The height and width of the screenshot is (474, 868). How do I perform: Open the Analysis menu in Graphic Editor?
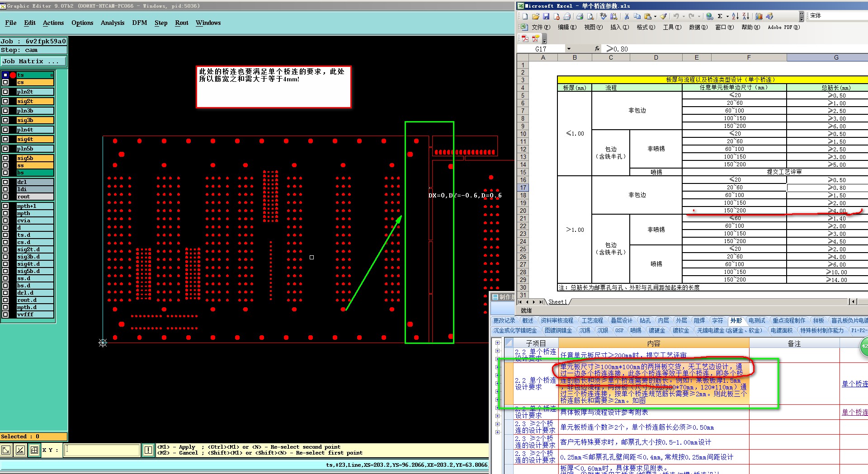[112, 23]
